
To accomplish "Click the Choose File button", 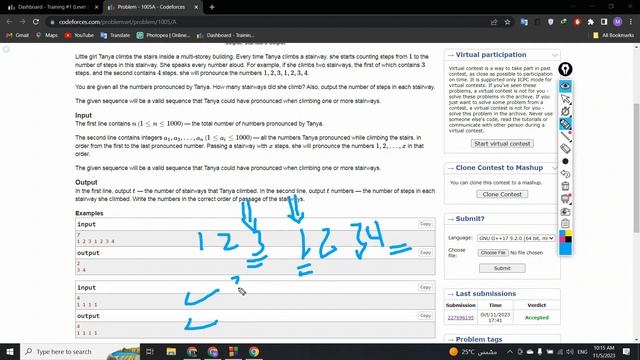I will click(493, 253).
